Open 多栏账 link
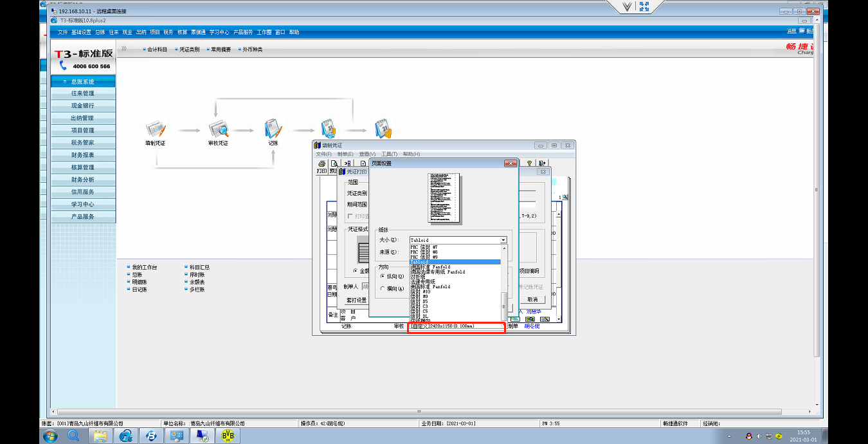 pos(197,290)
